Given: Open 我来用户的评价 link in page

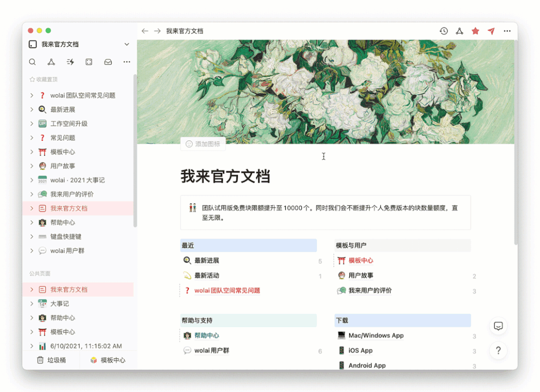Looking at the screenshot, I should (370, 291).
